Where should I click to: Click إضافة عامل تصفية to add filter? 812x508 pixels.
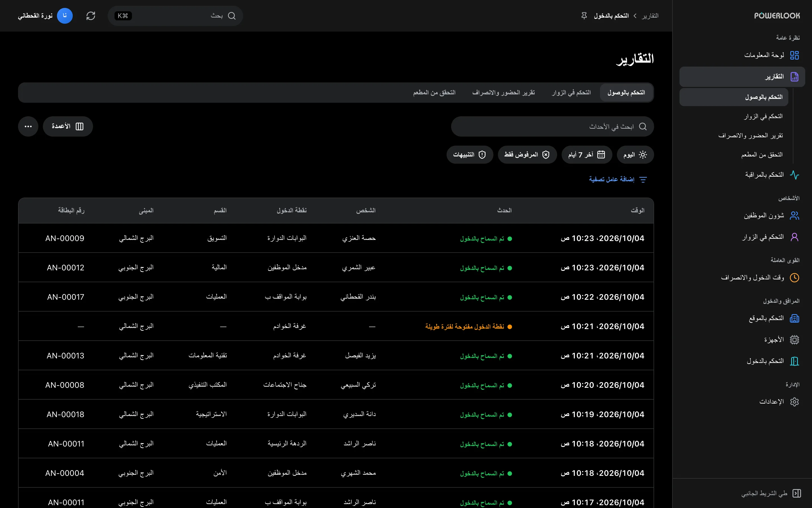pyautogui.click(x=618, y=179)
